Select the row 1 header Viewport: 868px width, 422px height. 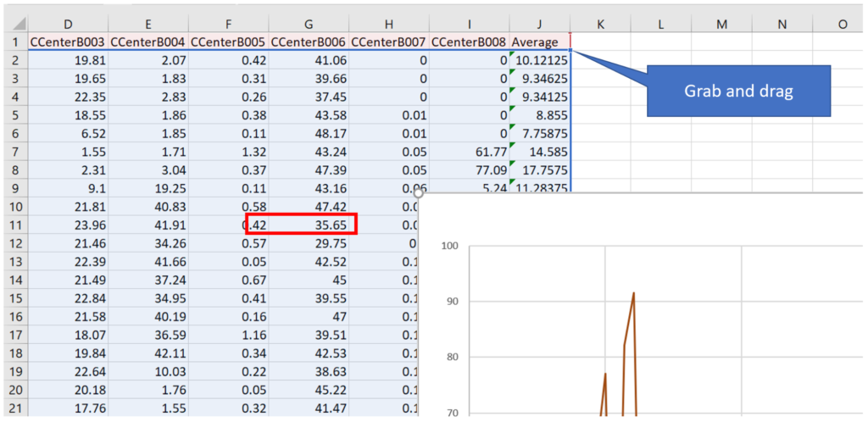(x=14, y=42)
